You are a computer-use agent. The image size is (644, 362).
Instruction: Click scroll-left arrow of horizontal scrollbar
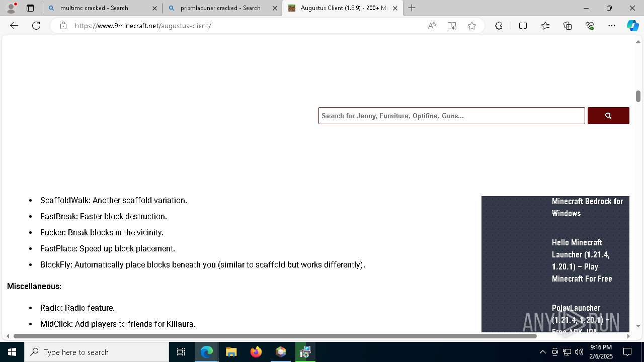(8, 336)
